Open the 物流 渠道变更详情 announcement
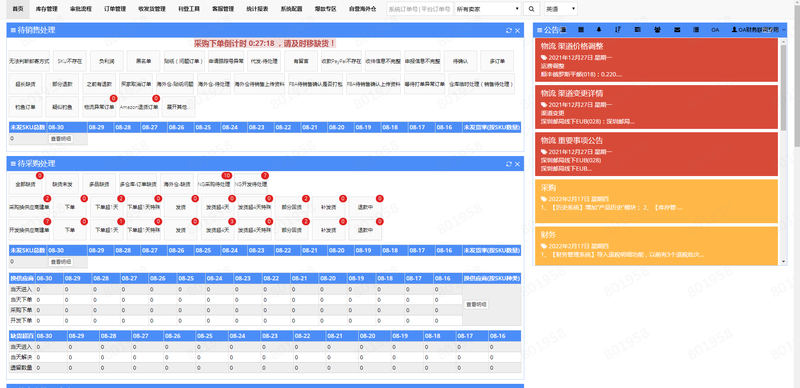The image size is (800, 388). coord(656,107)
